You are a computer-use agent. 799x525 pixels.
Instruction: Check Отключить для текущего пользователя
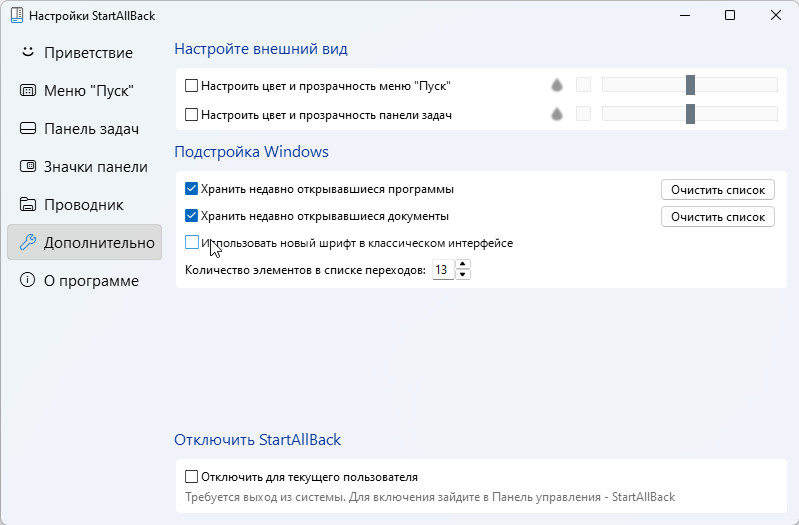pyautogui.click(x=192, y=477)
